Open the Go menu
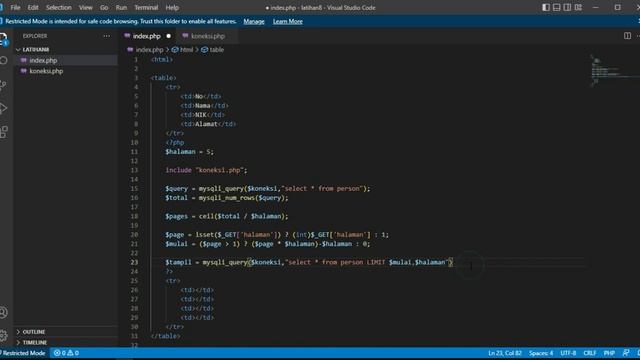 coord(104,7)
